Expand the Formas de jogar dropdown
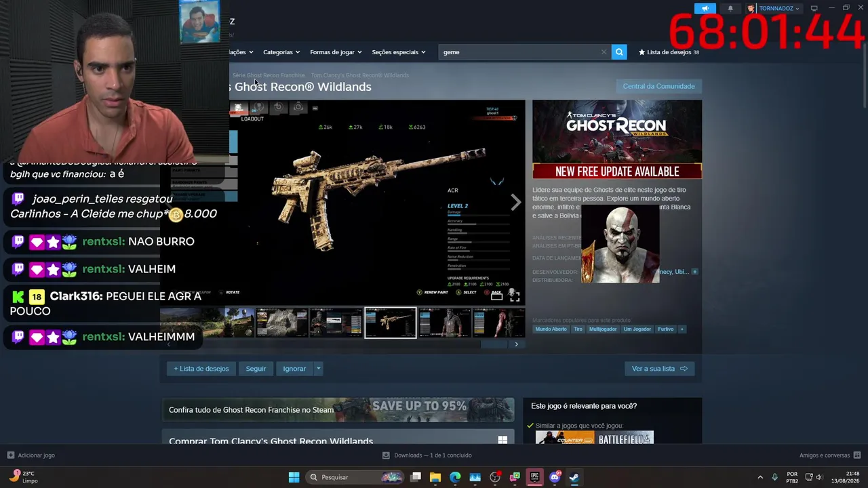Screen dimensions: 868x488 [x=336, y=52]
